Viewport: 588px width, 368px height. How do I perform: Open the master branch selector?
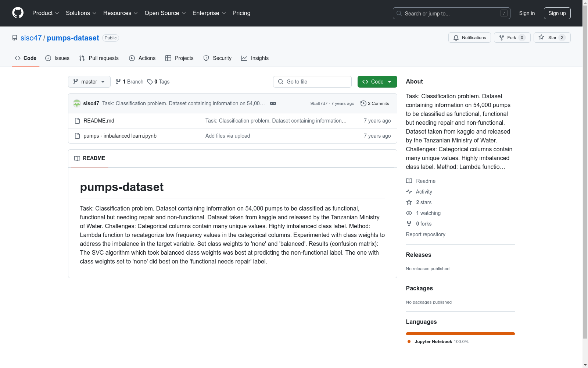point(89,82)
